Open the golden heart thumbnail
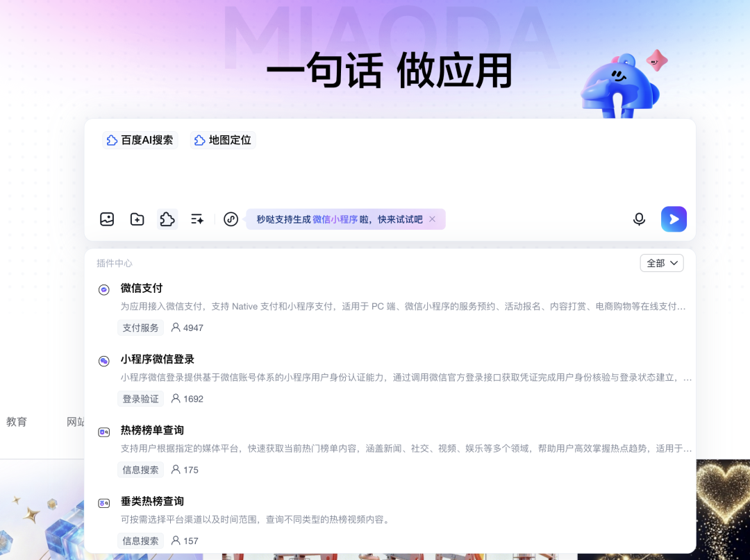This screenshot has width=750, height=560. tap(723, 509)
